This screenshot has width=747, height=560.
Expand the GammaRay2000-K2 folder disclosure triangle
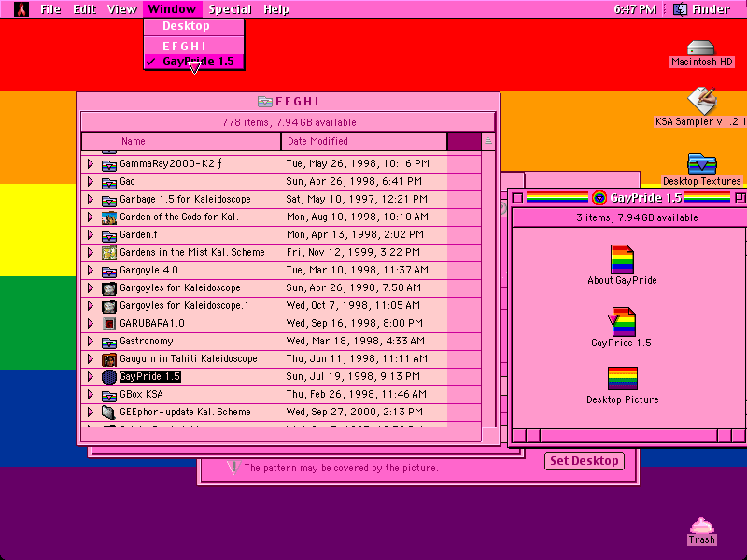pos(90,164)
